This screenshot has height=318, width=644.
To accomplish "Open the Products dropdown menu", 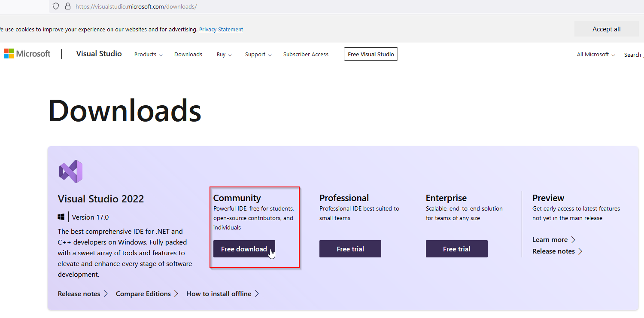I will [x=148, y=54].
